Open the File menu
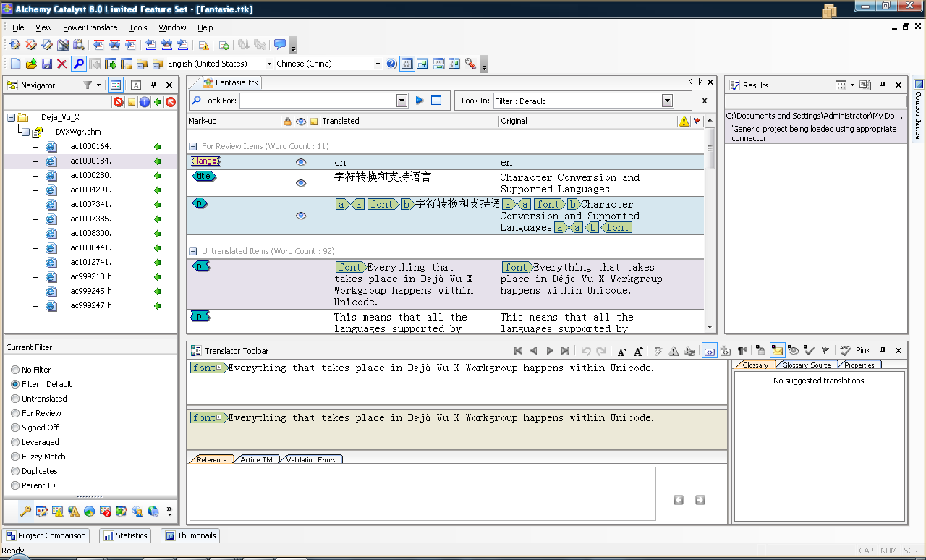 18,27
